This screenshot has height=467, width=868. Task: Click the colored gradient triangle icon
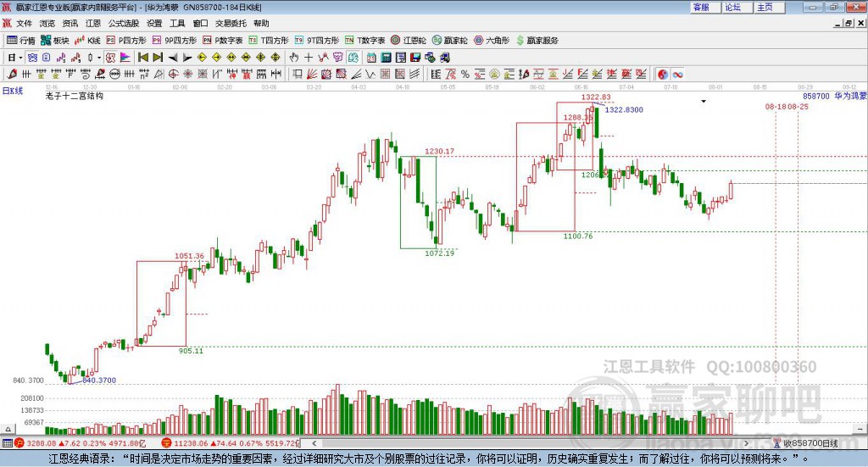pyautogui.click(x=125, y=58)
